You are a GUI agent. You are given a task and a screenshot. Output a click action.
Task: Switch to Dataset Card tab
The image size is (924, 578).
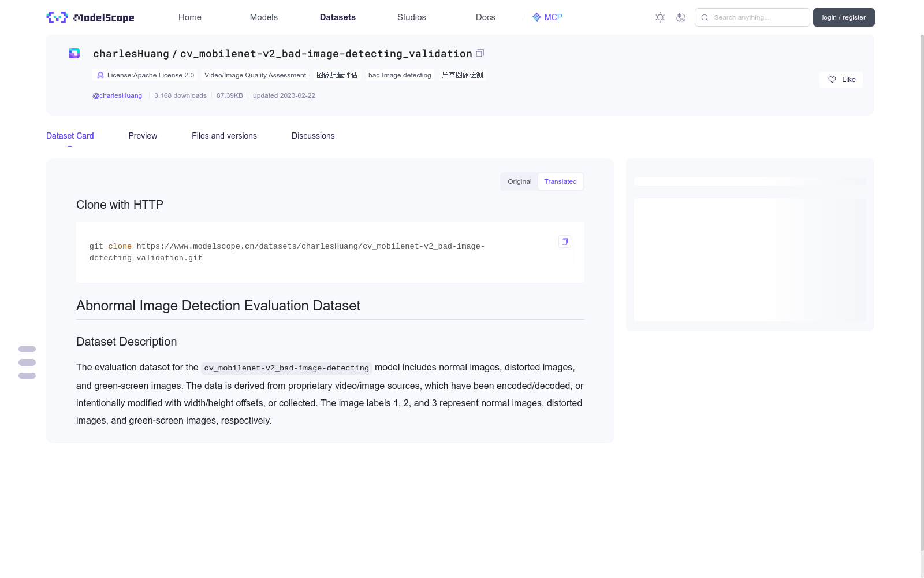[70, 136]
